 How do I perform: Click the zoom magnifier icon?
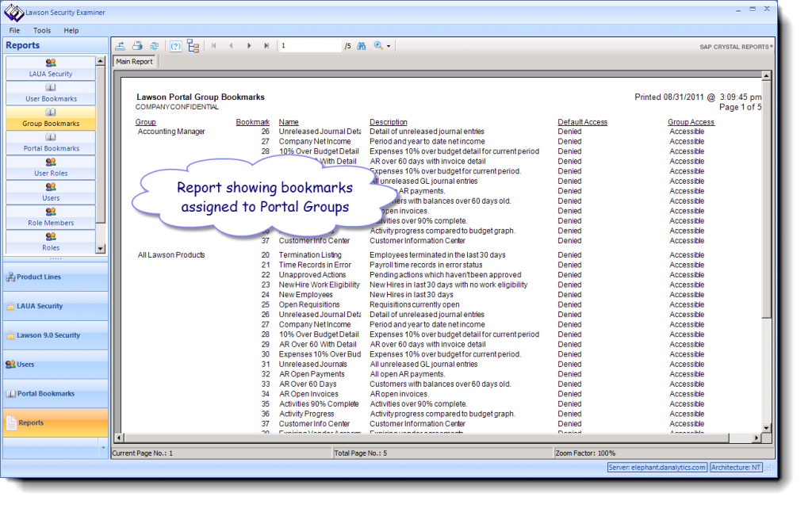pyautogui.click(x=378, y=46)
